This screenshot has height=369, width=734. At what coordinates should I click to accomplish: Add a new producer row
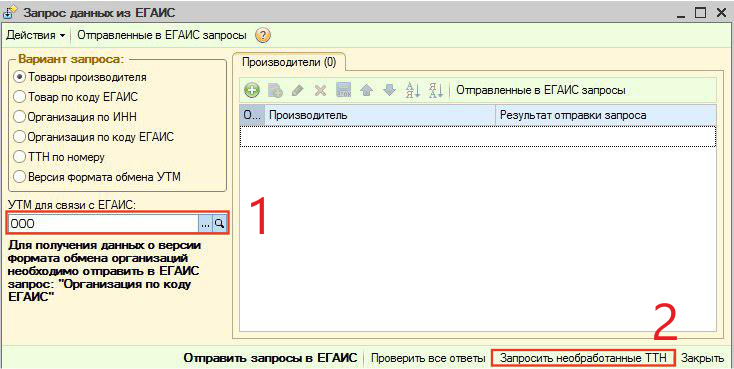tap(252, 90)
